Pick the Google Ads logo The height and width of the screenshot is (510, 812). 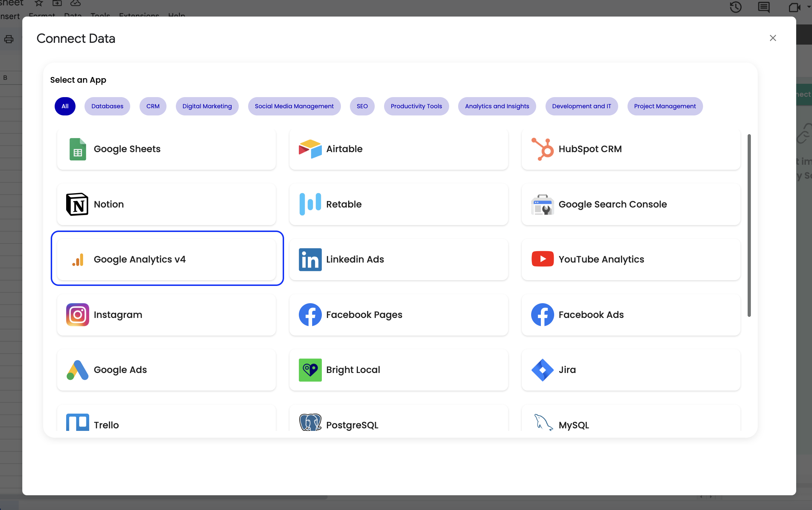[x=77, y=370]
